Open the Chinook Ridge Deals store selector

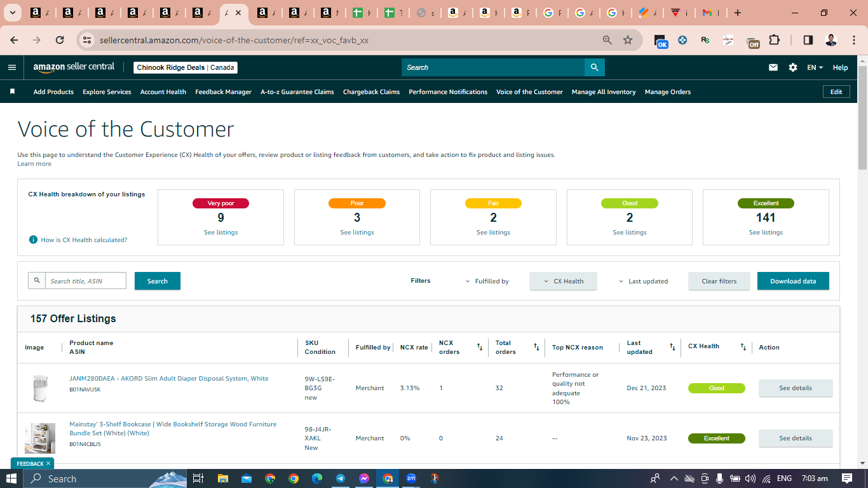coord(186,67)
